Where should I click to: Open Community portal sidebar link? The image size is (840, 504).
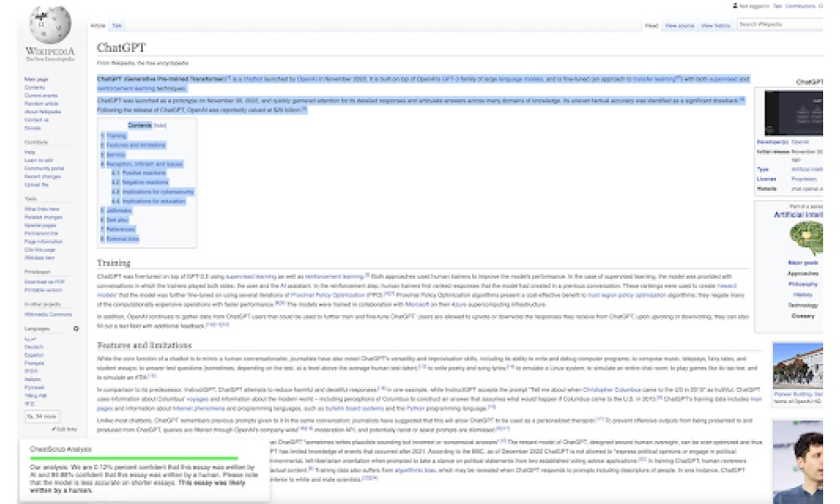coord(44,168)
